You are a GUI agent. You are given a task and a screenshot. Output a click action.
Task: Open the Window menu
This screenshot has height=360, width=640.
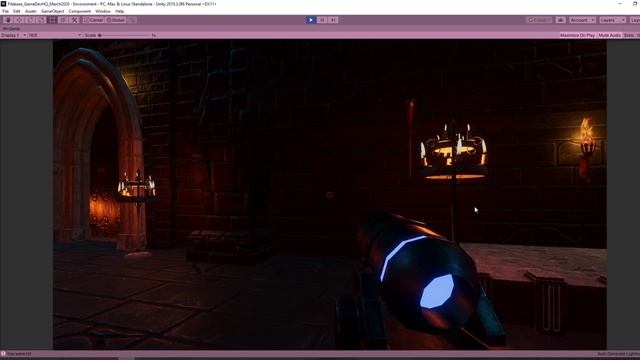coord(103,11)
